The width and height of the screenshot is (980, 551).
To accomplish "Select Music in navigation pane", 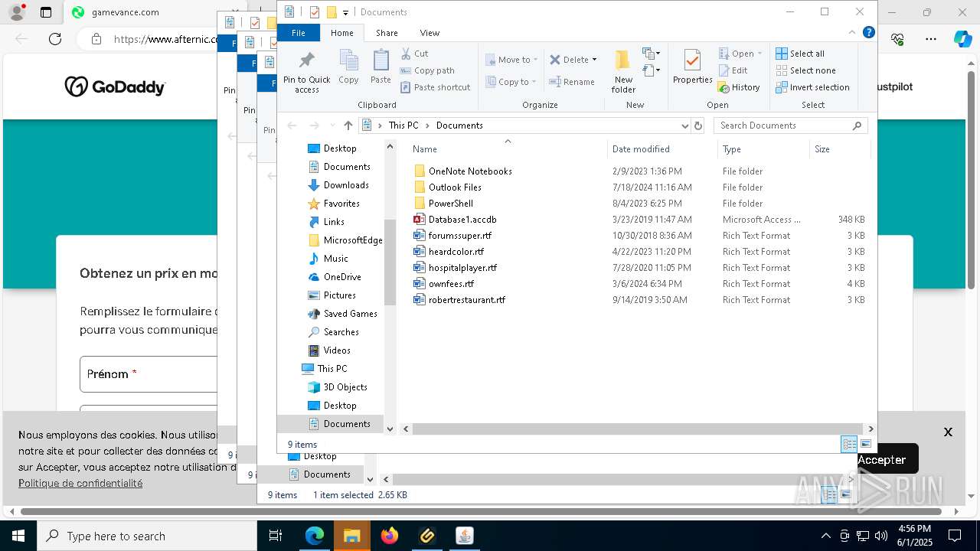I will pyautogui.click(x=335, y=259).
